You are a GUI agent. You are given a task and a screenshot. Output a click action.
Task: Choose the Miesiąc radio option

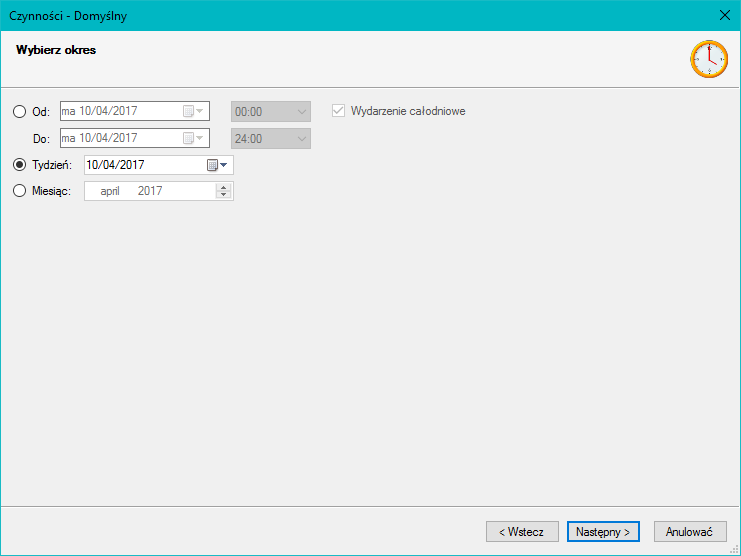tap(20, 191)
